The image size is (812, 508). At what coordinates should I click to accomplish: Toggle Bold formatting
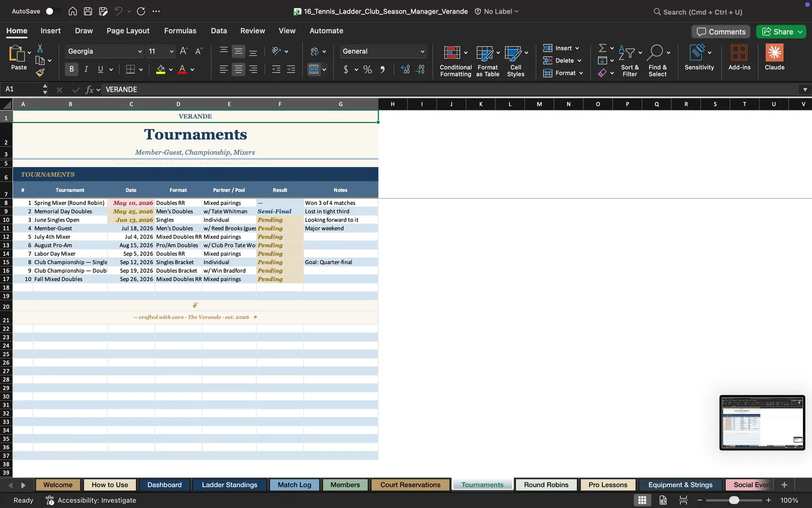pos(72,69)
